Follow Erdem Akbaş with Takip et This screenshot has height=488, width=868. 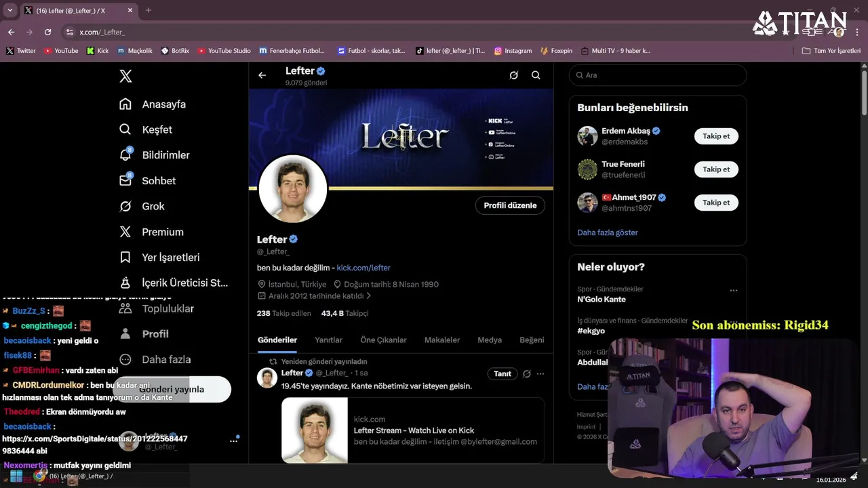tap(716, 136)
